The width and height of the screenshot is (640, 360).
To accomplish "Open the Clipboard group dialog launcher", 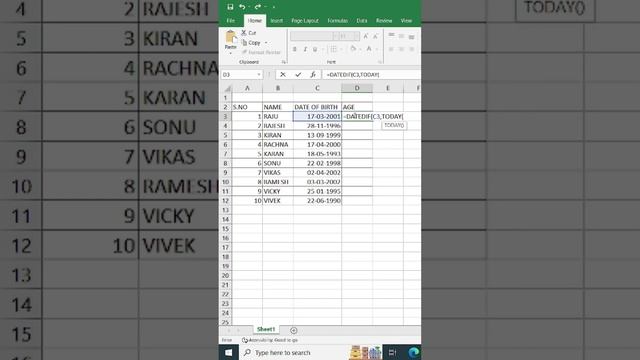I will 284,62.
